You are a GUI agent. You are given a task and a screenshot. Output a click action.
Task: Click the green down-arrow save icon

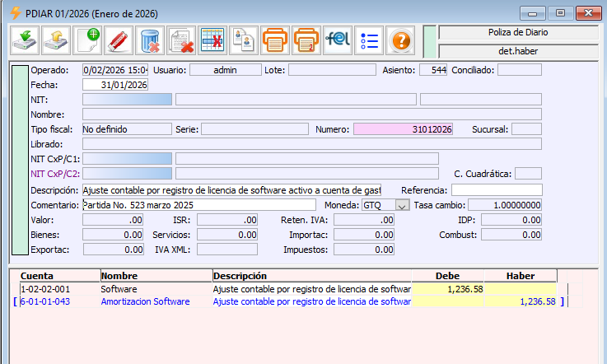pyautogui.click(x=26, y=40)
